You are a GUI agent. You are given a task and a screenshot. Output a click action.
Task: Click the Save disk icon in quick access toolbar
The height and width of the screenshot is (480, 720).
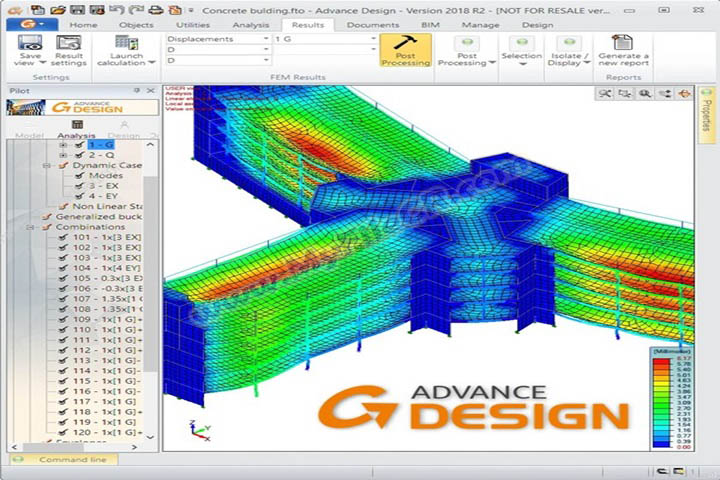(77, 9)
